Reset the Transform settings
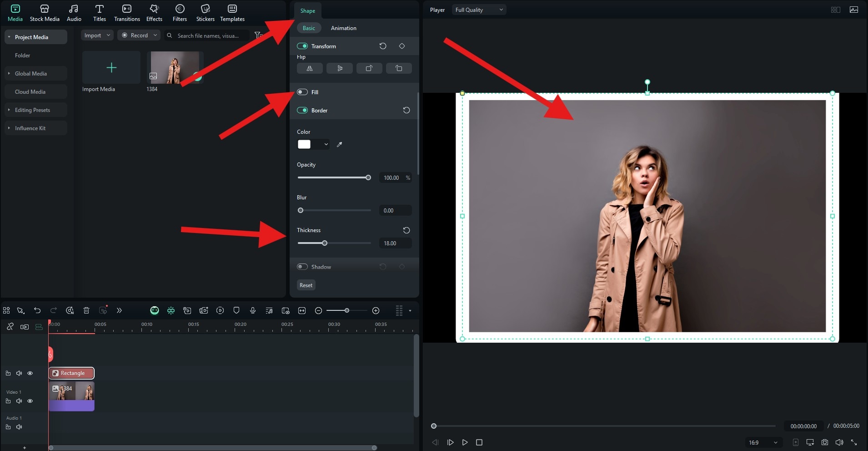868x451 pixels. [383, 46]
